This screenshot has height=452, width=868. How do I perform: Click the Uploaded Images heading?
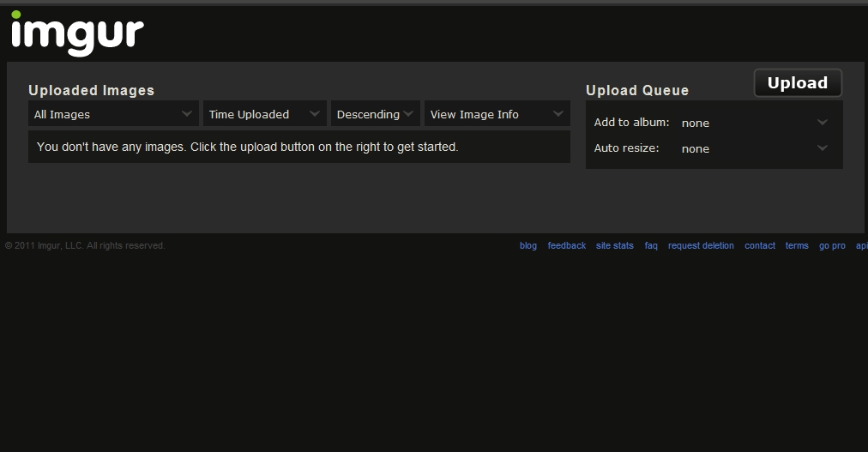point(91,90)
